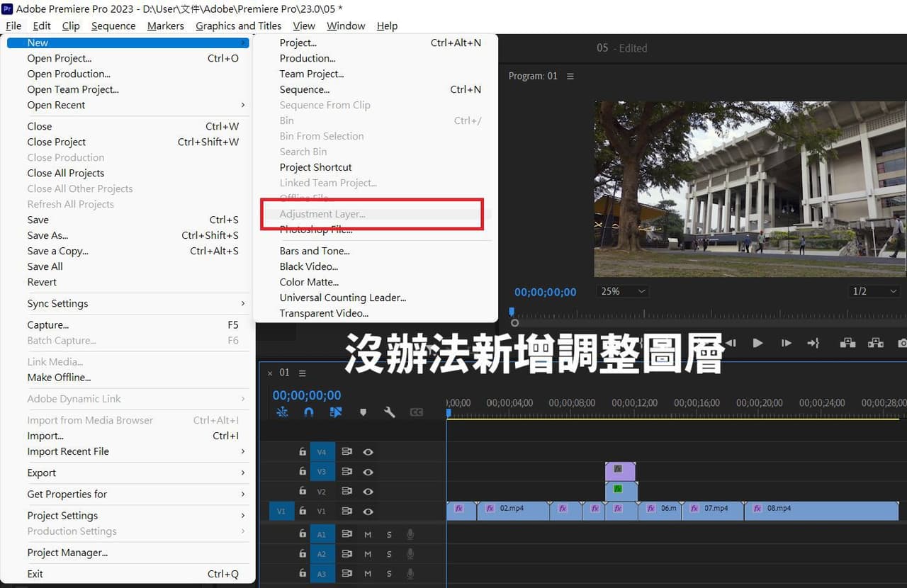Open the 1/2 playback resolution dropdown

[x=875, y=291]
